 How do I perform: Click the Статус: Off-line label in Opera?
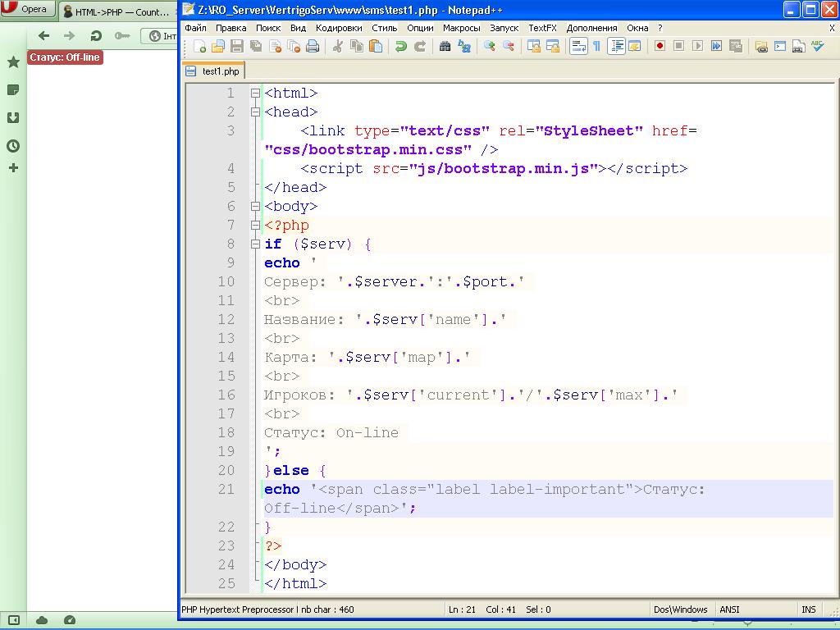[x=65, y=57]
